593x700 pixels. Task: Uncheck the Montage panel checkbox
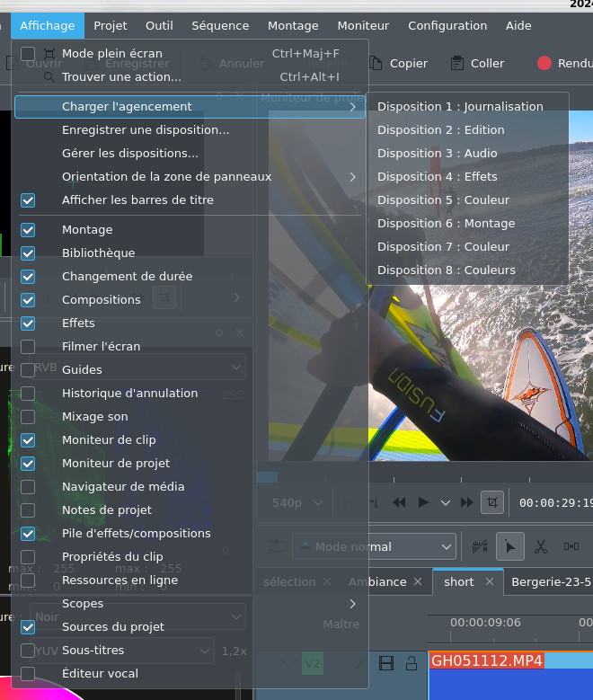coord(28,230)
